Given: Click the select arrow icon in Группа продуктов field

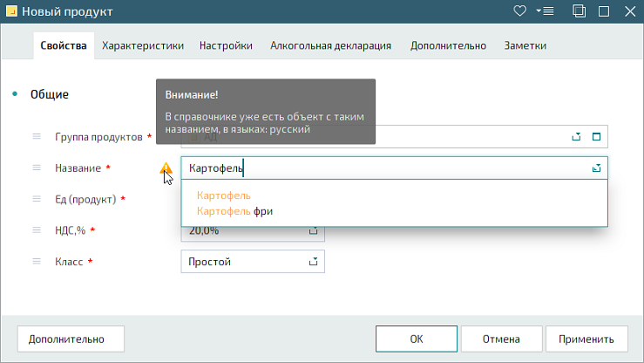Looking at the screenshot, I should tap(576, 136).
